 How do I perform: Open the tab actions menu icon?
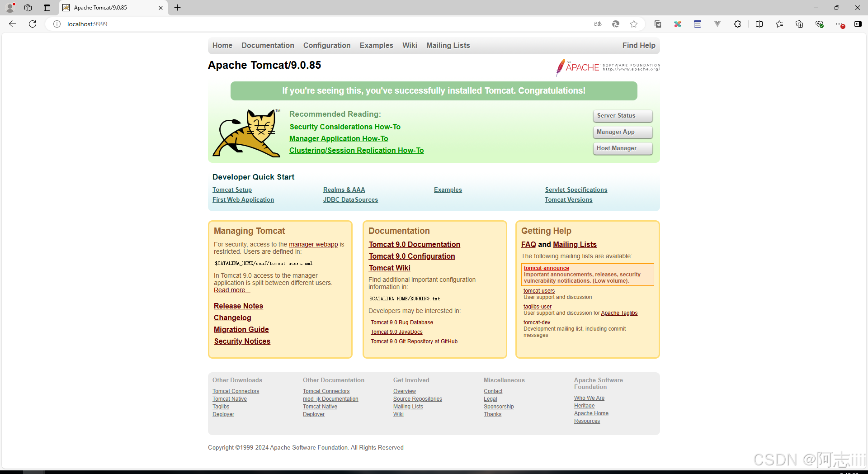47,8
